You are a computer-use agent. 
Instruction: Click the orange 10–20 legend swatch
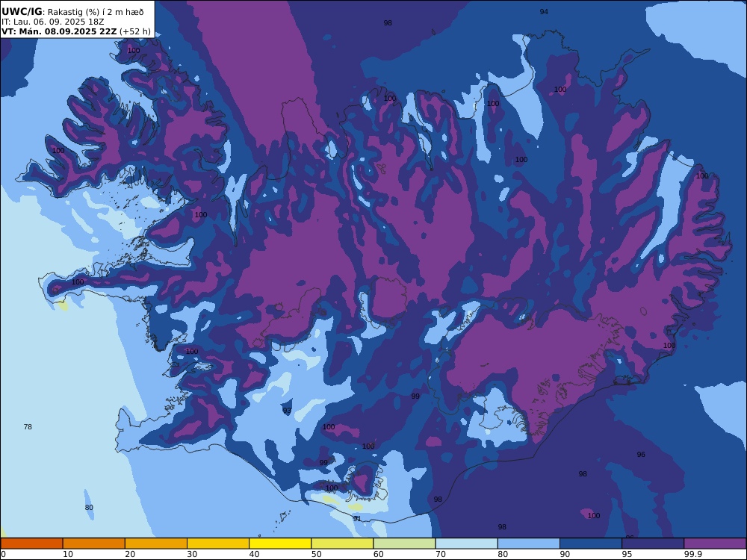click(94, 544)
